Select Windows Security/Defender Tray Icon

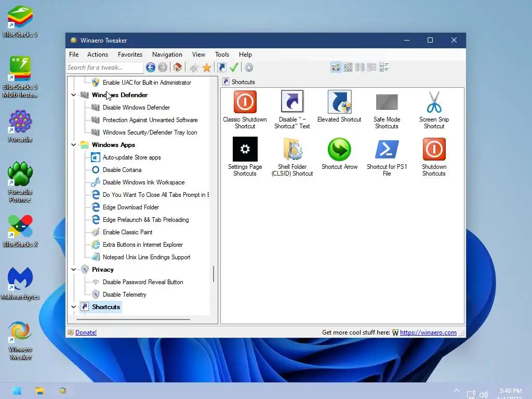[150, 132]
